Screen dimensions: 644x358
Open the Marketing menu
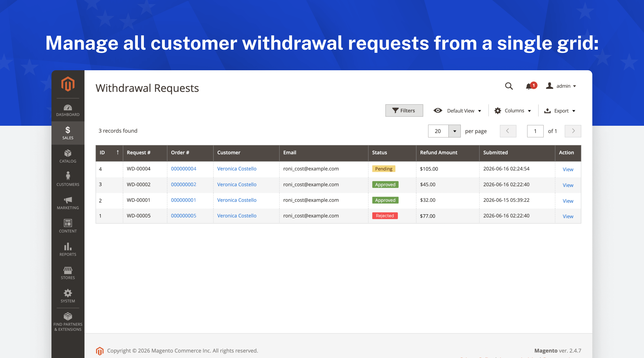(68, 202)
